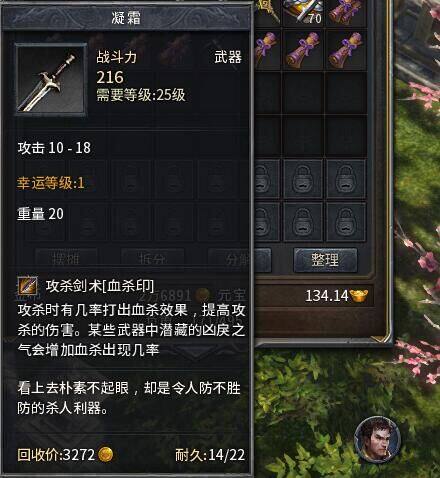This screenshot has width=440, height=478.
Task: Select middle purple scroll in second inventory row
Action: pos(303,49)
